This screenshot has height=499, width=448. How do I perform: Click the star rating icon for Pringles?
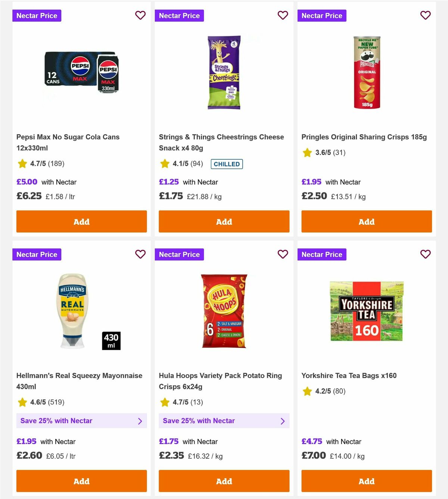pyautogui.click(x=307, y=153)
